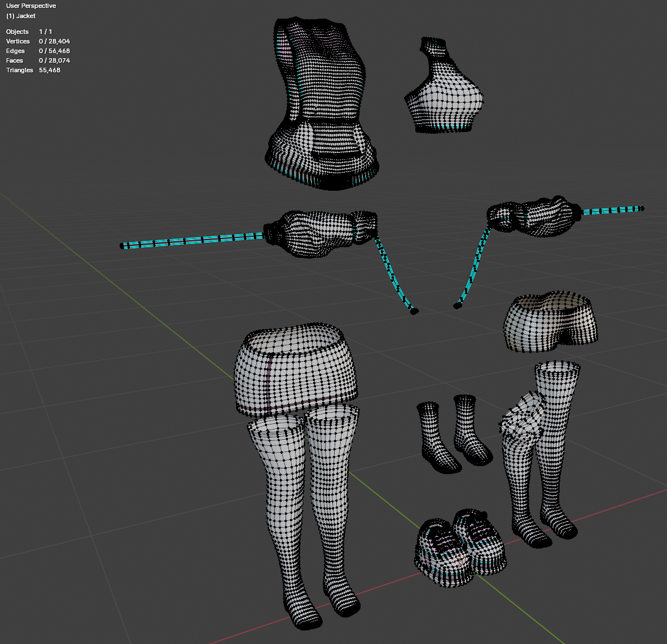Click the "0 / 28,404" vertices value

(x=54, y=41)
